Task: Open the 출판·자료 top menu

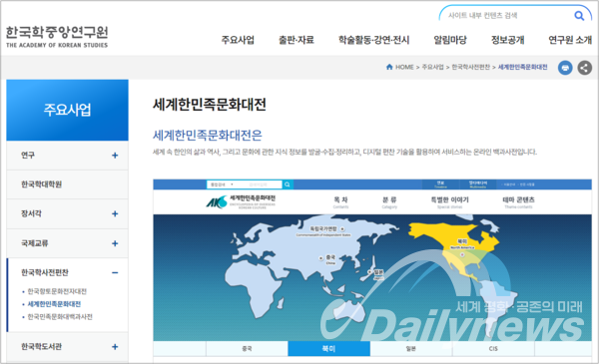Action: coord(297,40)
